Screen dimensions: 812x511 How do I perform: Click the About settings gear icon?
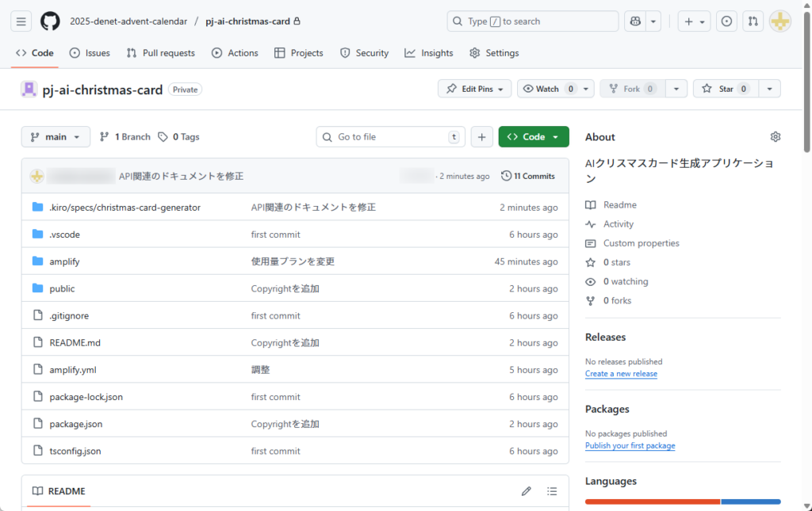[x=775, y=137]
